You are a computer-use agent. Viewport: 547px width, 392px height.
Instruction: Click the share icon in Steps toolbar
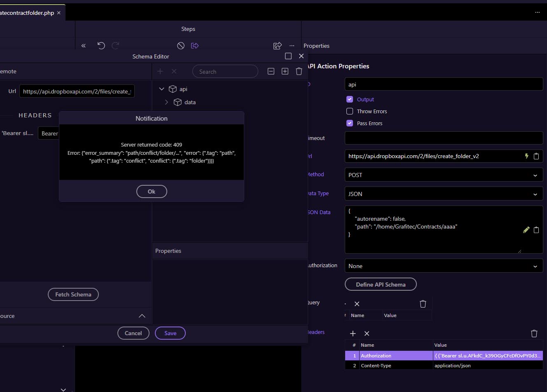[x=278, y=46]
